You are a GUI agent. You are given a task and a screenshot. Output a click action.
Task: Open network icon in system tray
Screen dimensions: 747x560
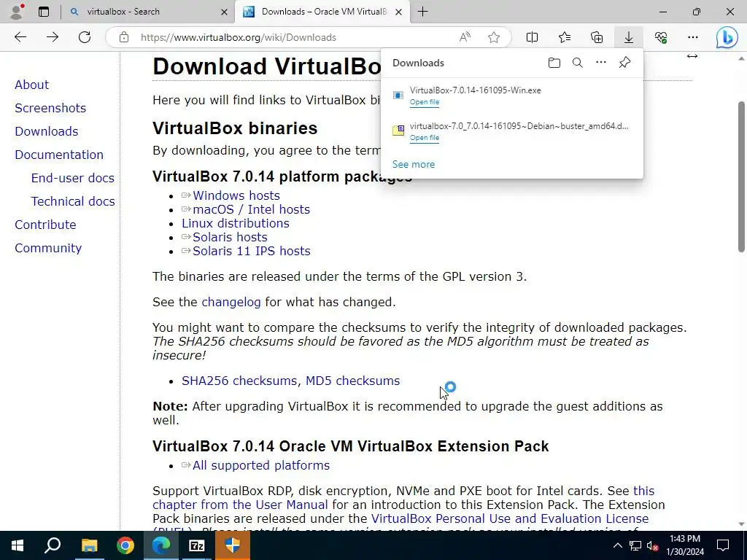635,545
